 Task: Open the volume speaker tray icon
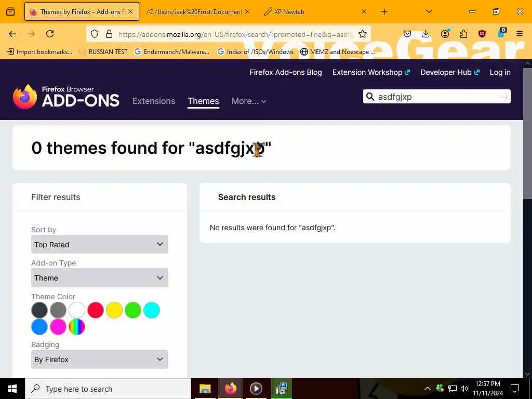464,389
